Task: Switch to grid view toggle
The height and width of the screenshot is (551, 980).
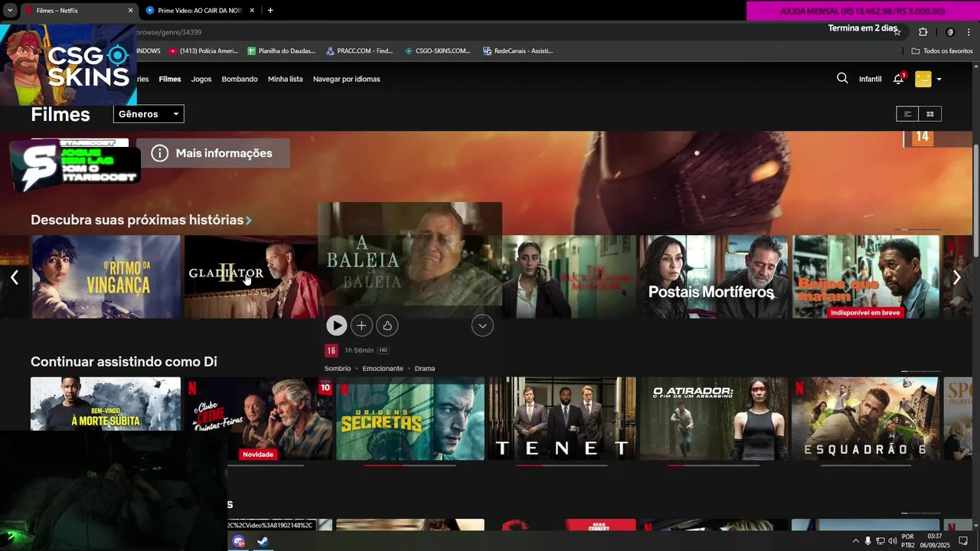Action: (930, 114)
